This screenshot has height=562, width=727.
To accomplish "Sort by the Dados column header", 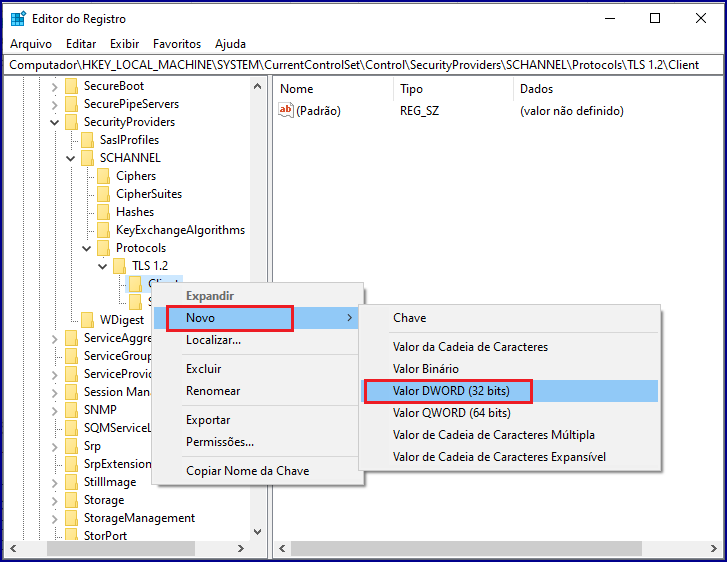I will [618, 89].
